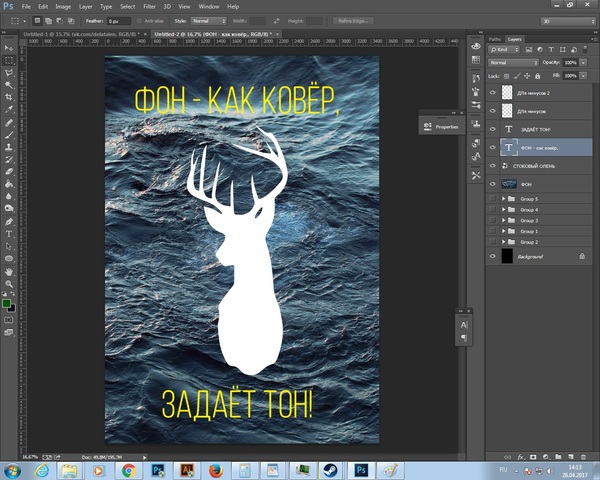This screenshot has width=600, height=480.
Task: Select the Horizontal Type tool
Action: click(9, 233)
